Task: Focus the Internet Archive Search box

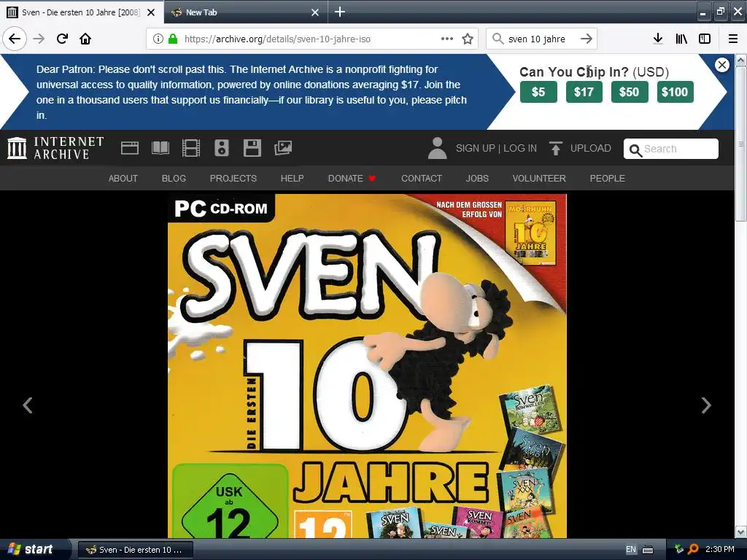Action: point(671,149)
